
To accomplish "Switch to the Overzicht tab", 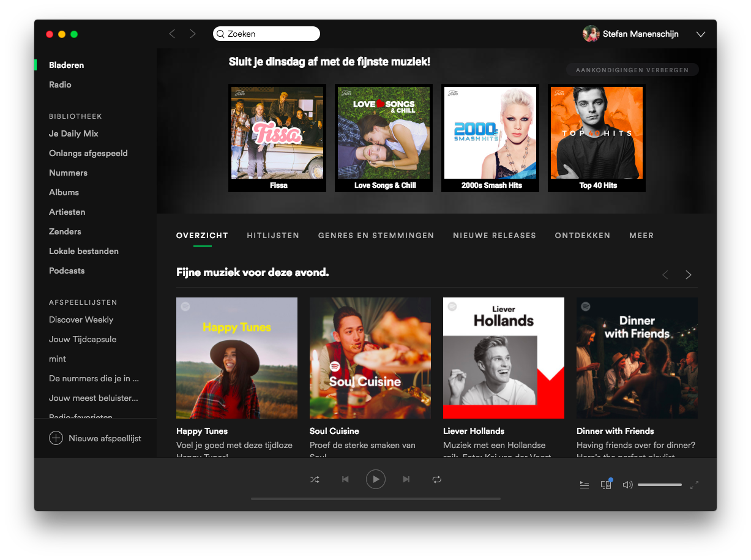I will click(202, 236).
